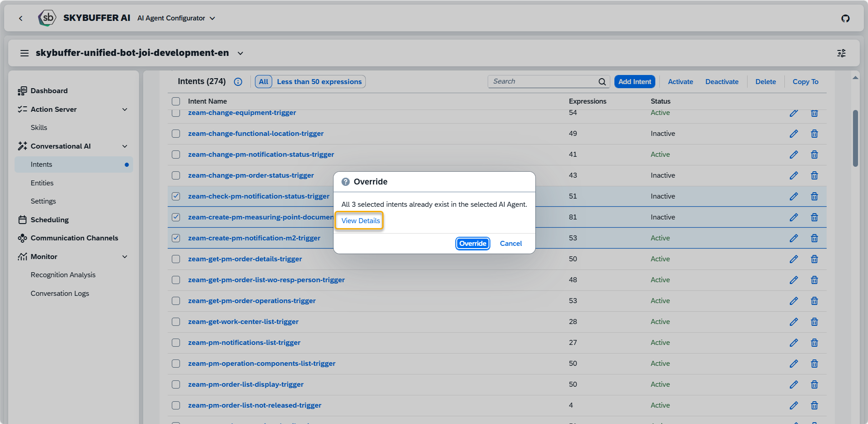Viewport: 868px width, 424px height.
Task: Select the zeam-pm-order-list-display-trigger checkbox
Action: [x=176, y=384]
